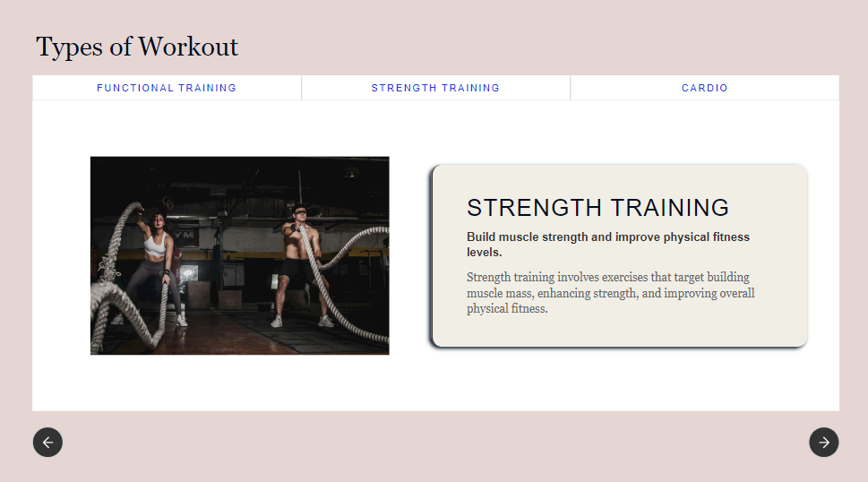Click the previous slide left arrow

coord(47,442)
